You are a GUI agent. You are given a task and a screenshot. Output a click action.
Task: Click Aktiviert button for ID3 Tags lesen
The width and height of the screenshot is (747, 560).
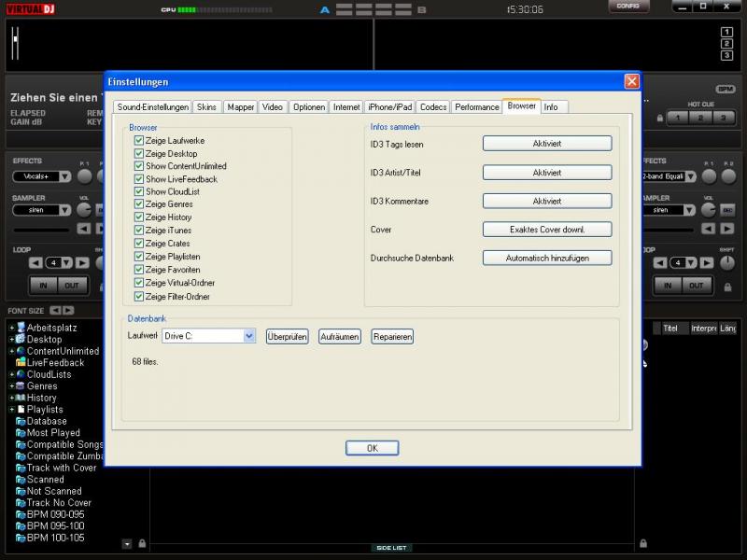click(547, 144)
